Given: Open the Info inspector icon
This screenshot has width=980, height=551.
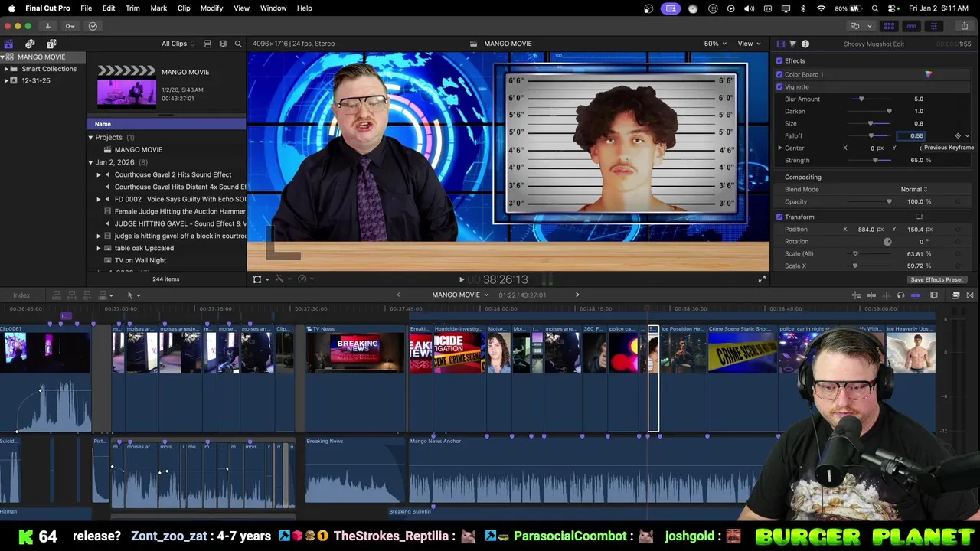Looking at the screenshot, I should [805, 44].
